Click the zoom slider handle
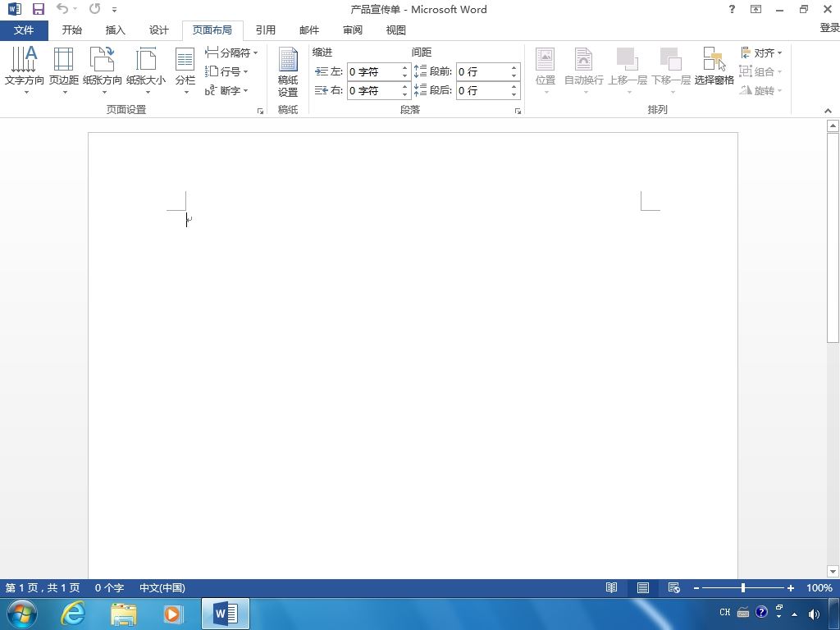 point(743,587)
